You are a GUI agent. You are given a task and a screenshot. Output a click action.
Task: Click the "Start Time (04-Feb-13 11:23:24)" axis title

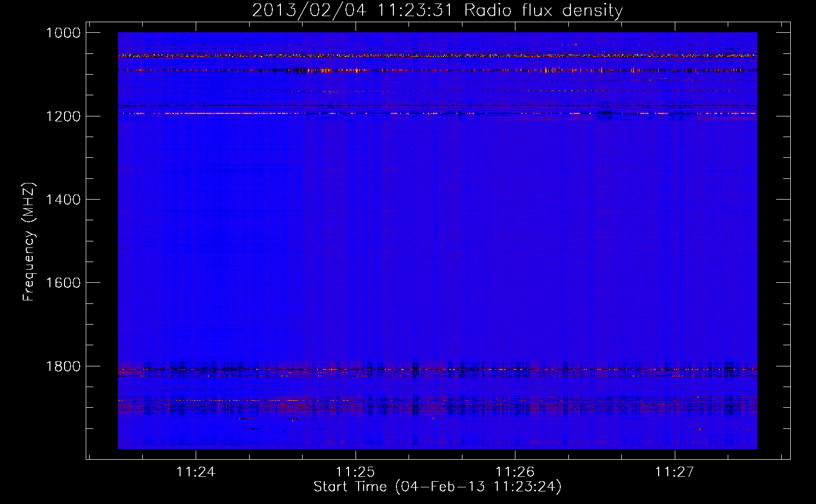point(437,487)
